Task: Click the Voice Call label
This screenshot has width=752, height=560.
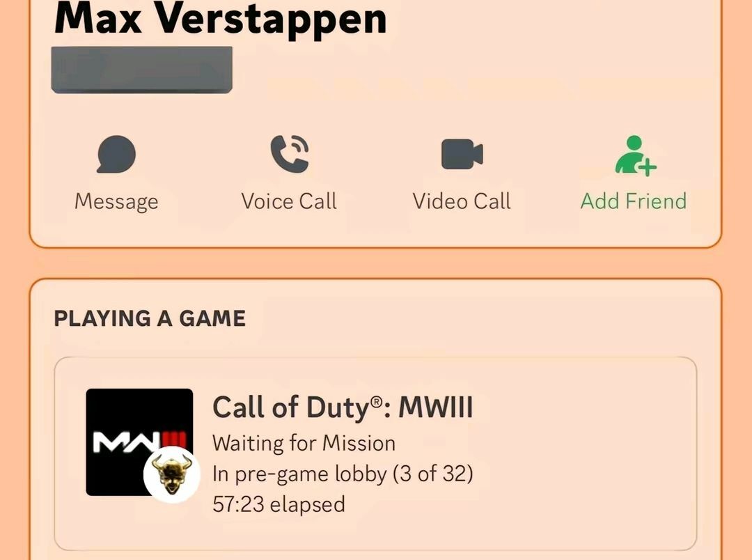Action: [289, 201]
